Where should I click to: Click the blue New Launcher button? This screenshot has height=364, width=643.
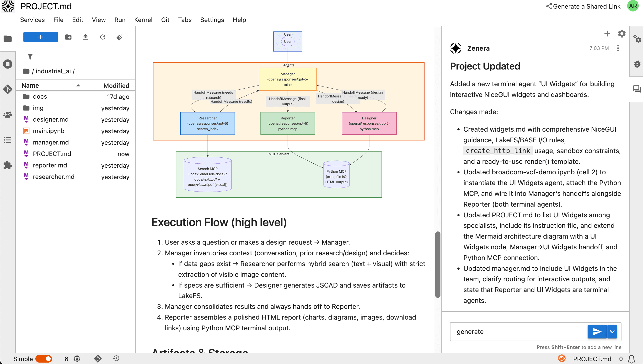(x=40, y=37)
